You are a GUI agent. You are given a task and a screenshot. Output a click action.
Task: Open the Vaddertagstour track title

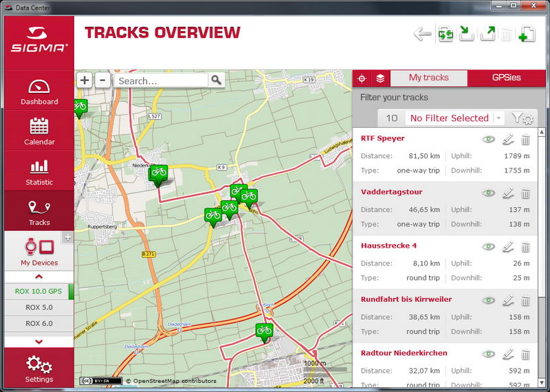[x=391, y=192]
